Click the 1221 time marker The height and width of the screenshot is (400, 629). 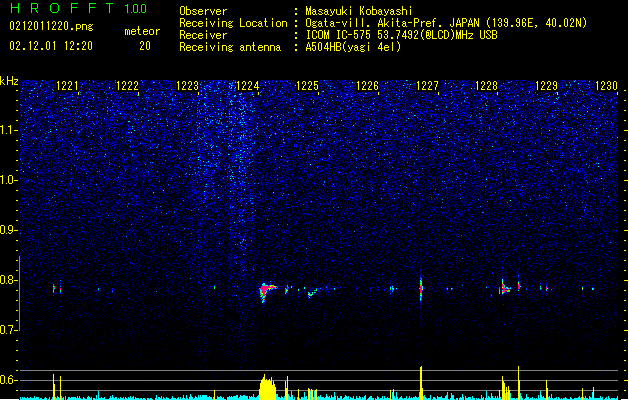pyautogui.click(x=67, y=85)
